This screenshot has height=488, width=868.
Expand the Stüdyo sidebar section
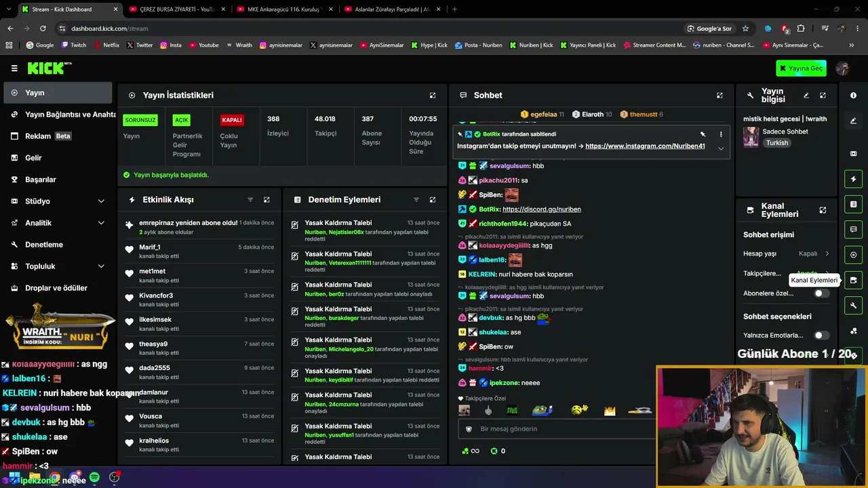101,201
